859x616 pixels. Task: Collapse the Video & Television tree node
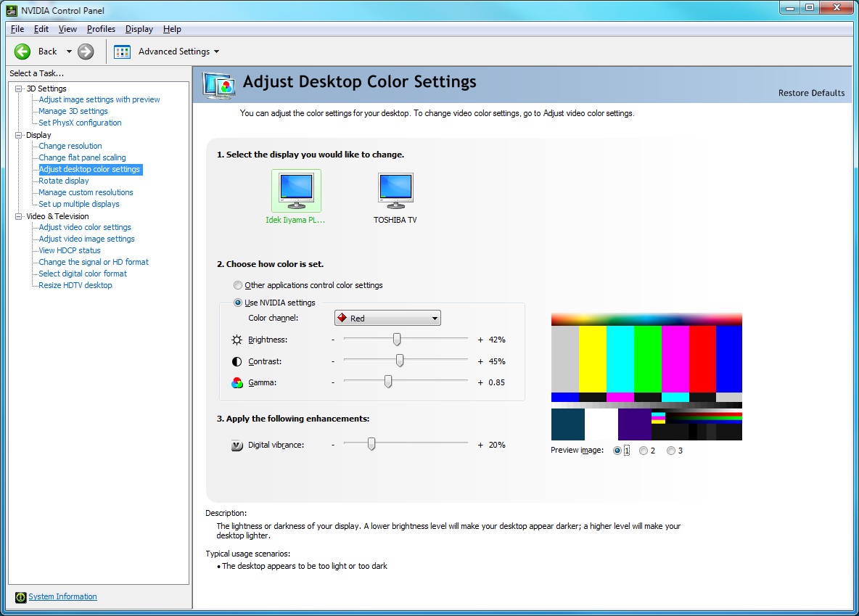coord(19,216)
